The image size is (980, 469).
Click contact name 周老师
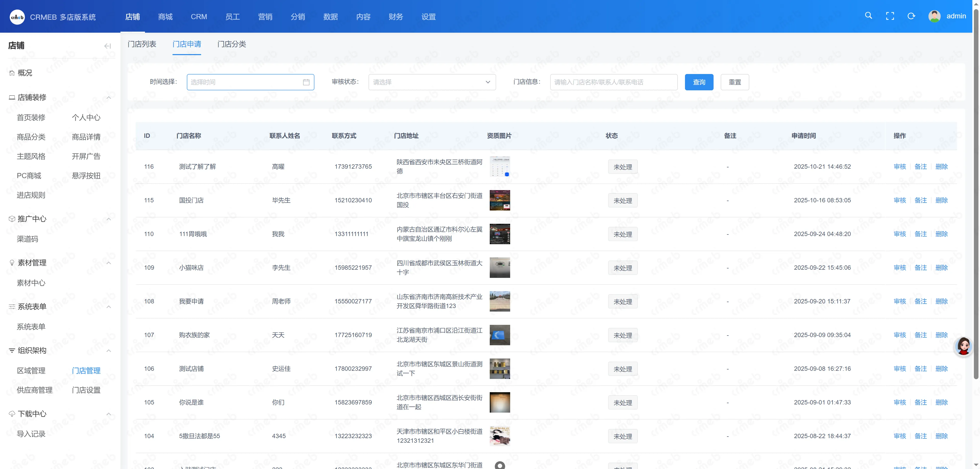pos(281,301)
